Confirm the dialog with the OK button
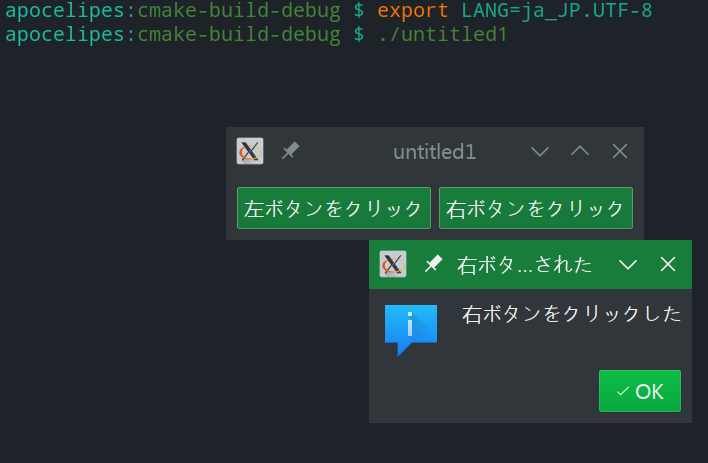 tap(640, 391)
